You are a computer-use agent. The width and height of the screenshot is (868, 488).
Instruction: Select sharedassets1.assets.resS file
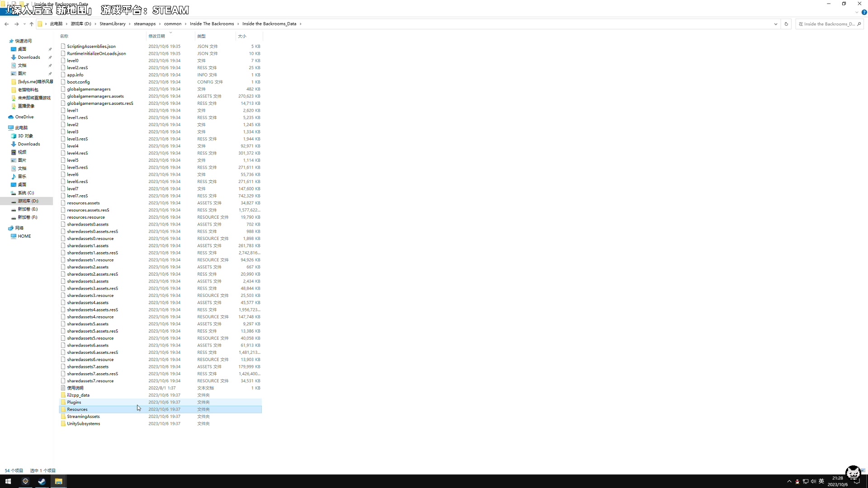tap(92, 253)
